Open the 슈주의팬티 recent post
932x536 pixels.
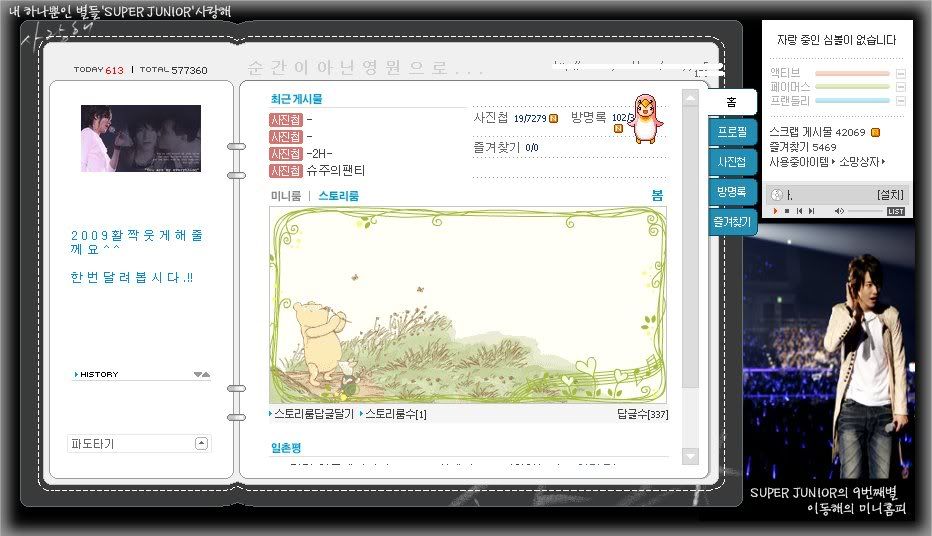click(336, 171)
